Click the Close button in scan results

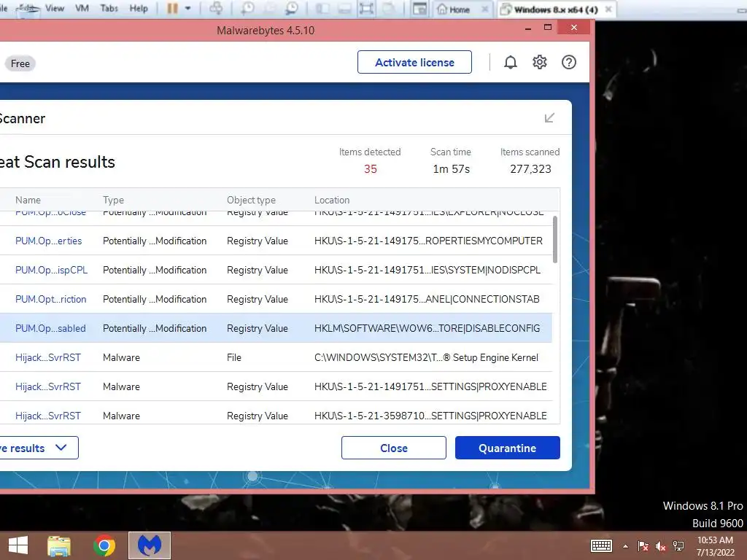pyautogui.click(x=393, y=448)
